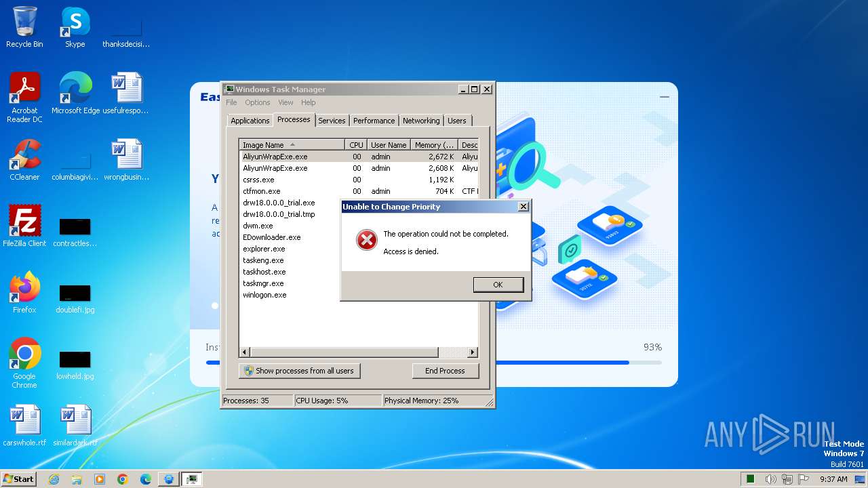Click Show processes from all users
The width and height of the screenshot is (868, 488).
tap(300, 371)
